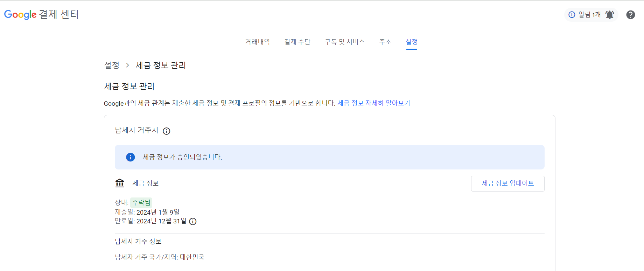
Task: Open the 결제 수단 tab
Action: 297,42
